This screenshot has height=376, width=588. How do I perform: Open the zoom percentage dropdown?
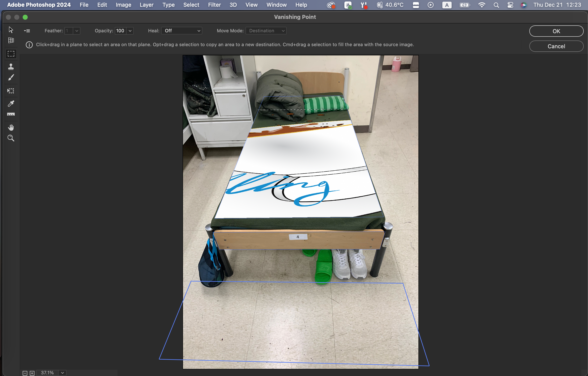63,373
